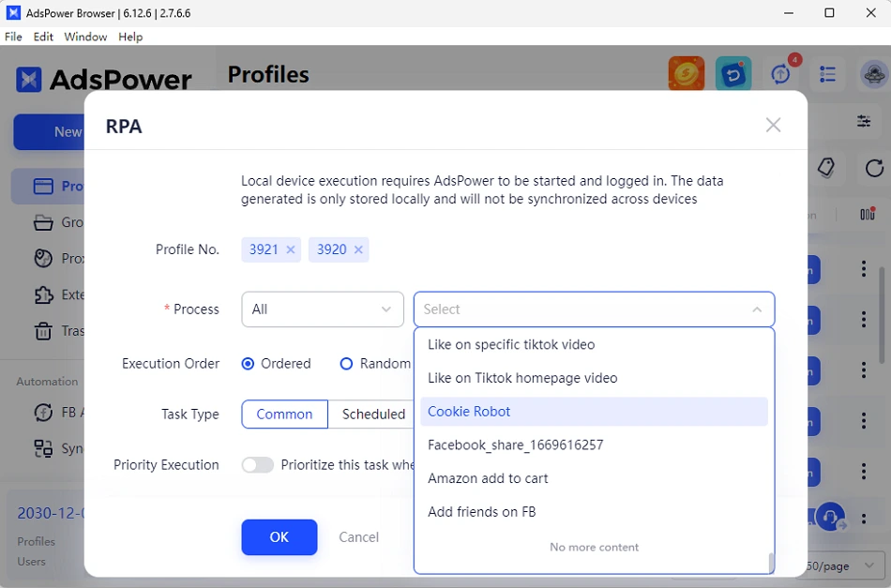Pick Add friends on FB process
The width and height of the screenshot is (891, 588).
[x=594, y=512]
